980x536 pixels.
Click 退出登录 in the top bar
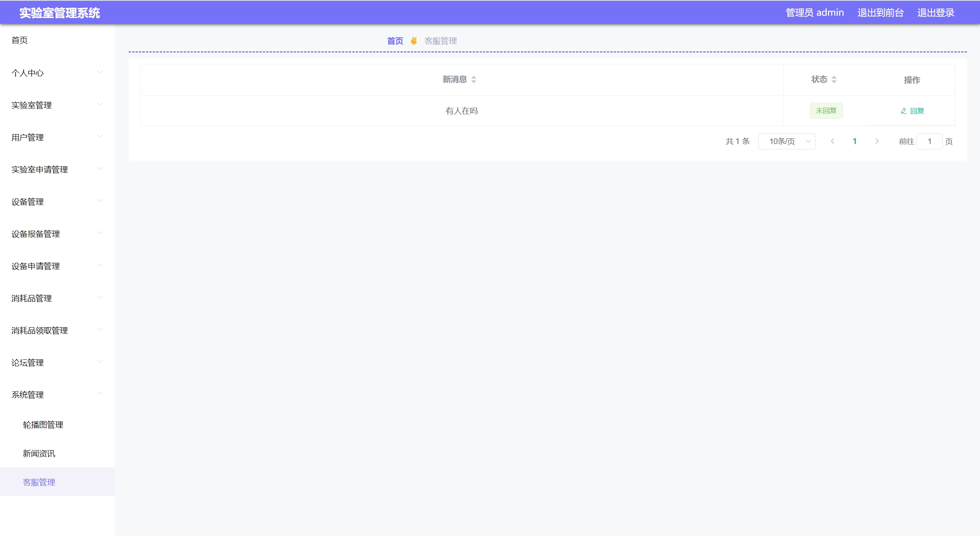(936, 13)
